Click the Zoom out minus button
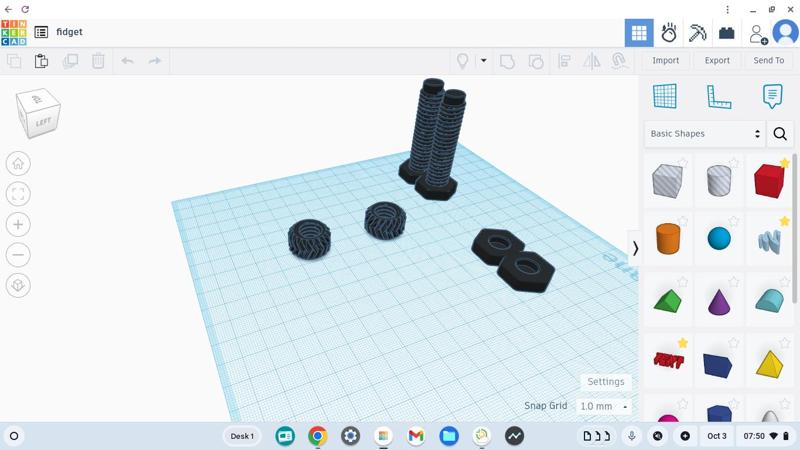This screenshot has width=800, height=450. [18, 255]
